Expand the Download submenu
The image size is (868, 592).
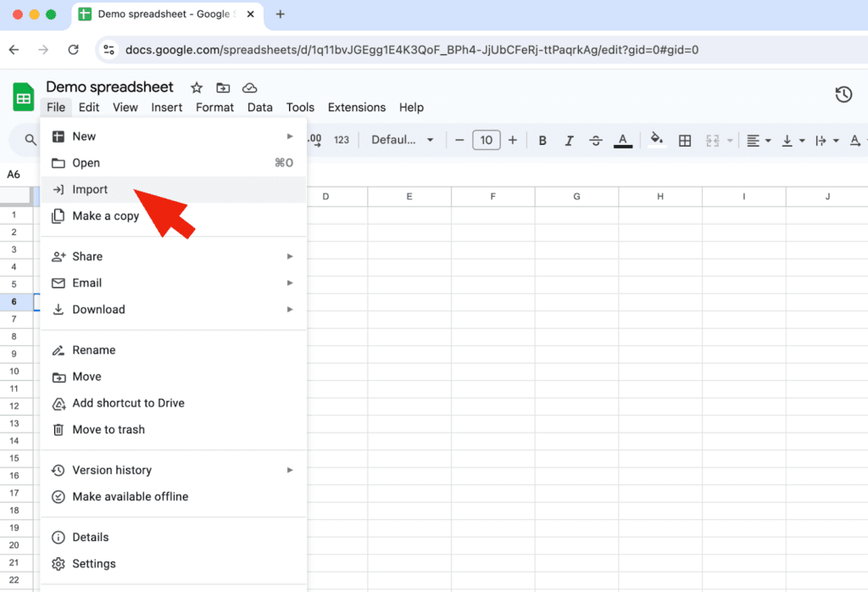coord(97,309)
